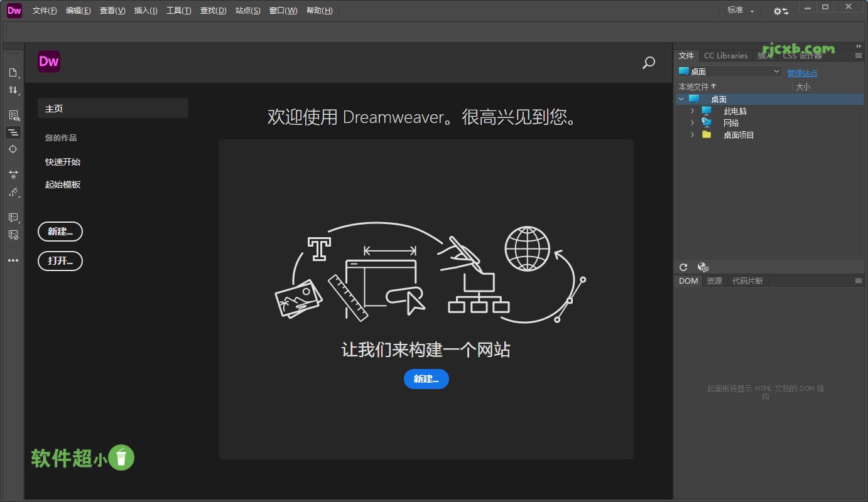The width and height of the screenshot is (868, 502).
Task: Select the 桌面项目 folder in file tree
Action: pos(738,134)
